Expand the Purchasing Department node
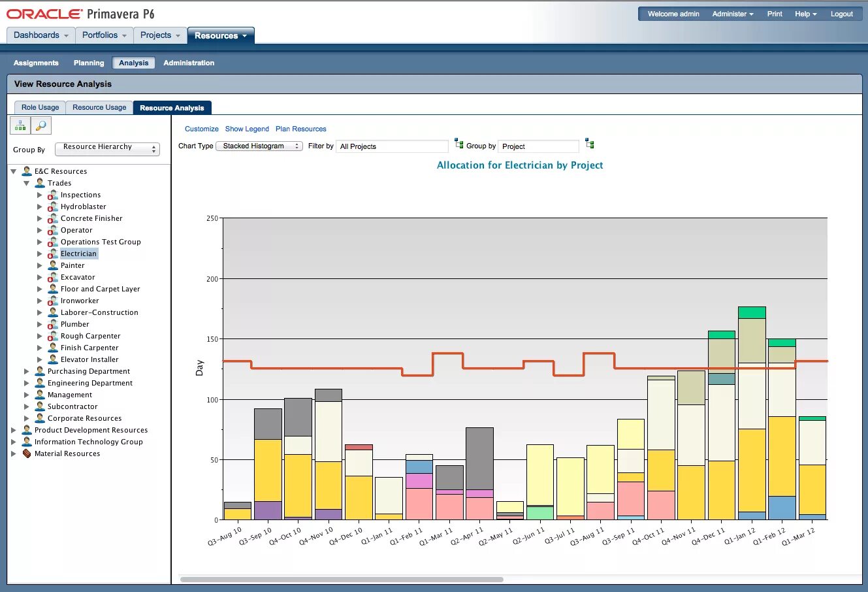The height and width of the screenshot is (592, 868). click(x=26, y=371)
